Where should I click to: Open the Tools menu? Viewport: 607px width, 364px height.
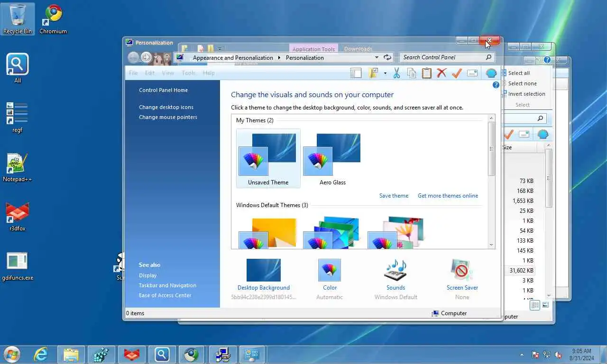pyautogui.click(x=188, y=73)
